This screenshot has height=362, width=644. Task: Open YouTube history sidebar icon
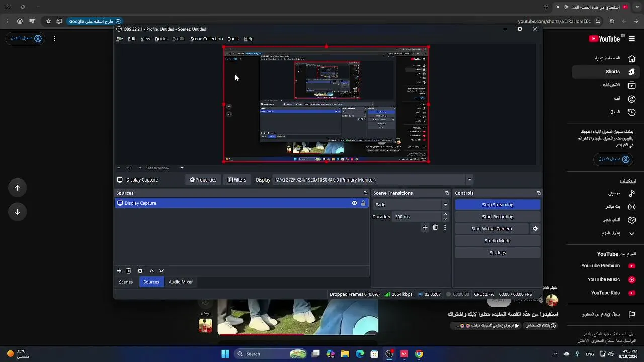[632, 112]
